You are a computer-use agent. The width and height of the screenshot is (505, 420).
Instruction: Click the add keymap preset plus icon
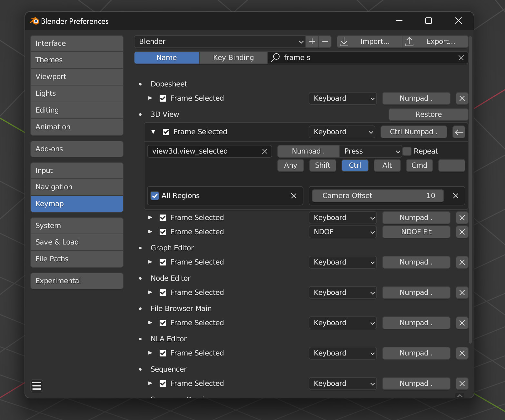pyautogui.click(x=312, y=42)
